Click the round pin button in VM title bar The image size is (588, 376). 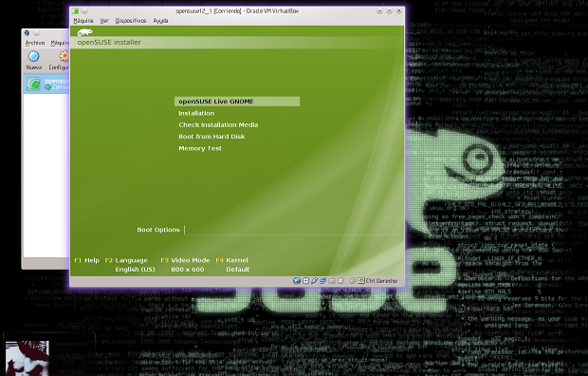point(84,11)
